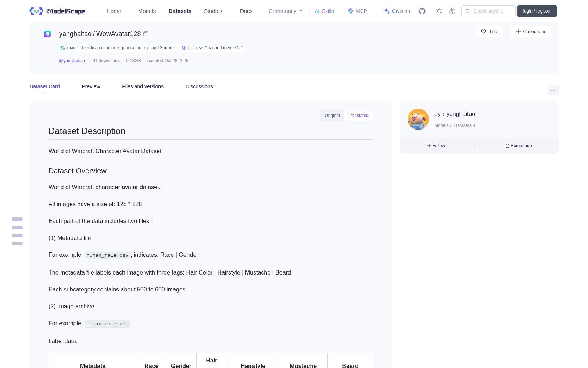
Task: Focus the Search anything input field
Action: [488, 11]
